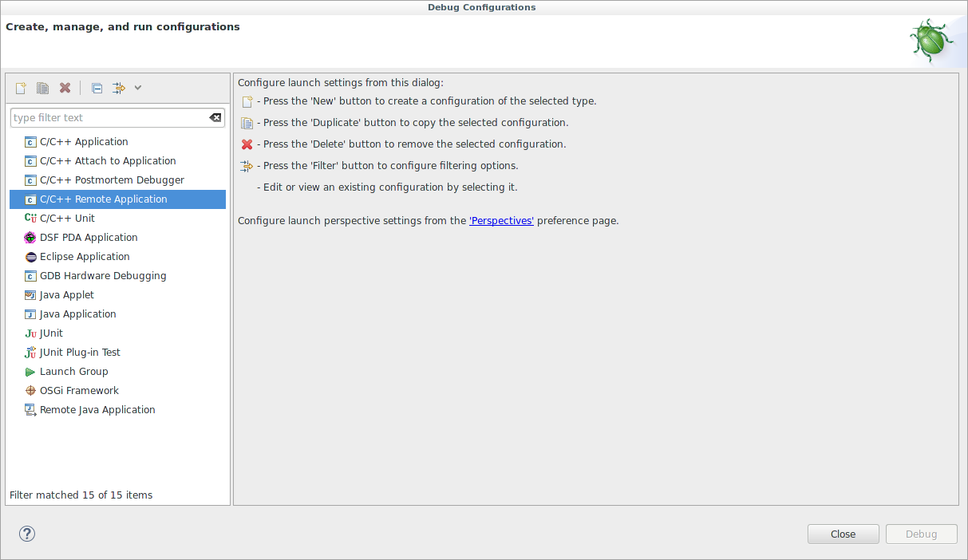Screen dimensions: 968x560
Task: Select 'C/C++ Attach to Application' entry
Action: (108, 161)
